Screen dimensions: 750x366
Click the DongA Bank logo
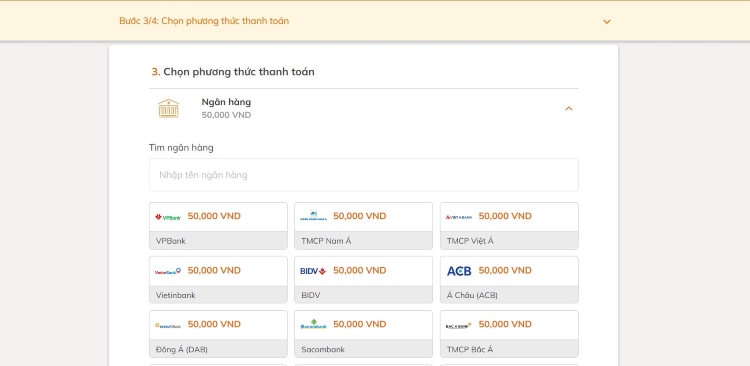pyautogui.click(x=168, y=325)
